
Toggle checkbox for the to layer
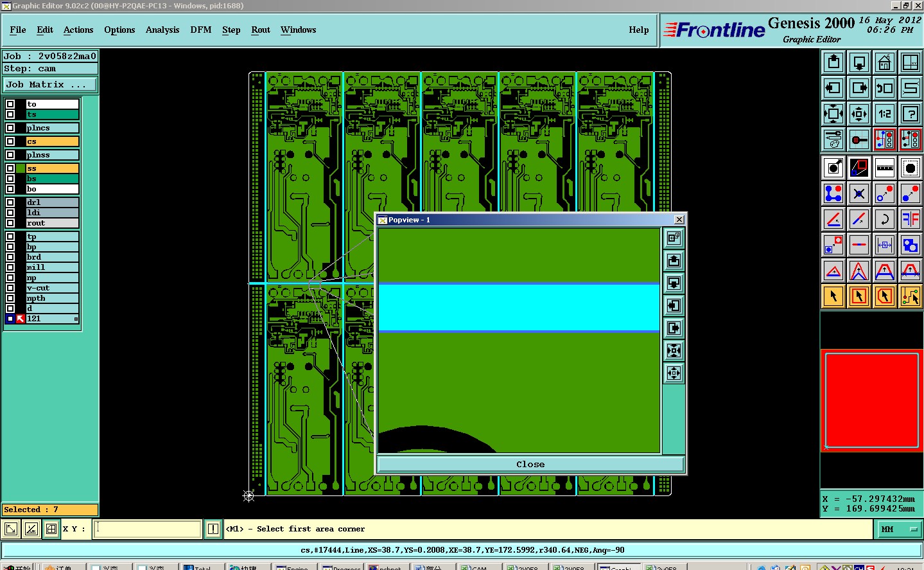(x=10, y=104)
